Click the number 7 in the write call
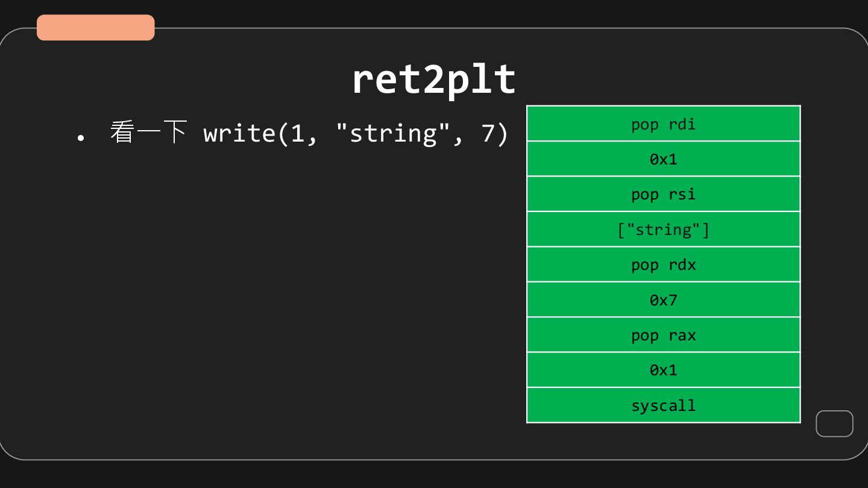 coord(488,133)
